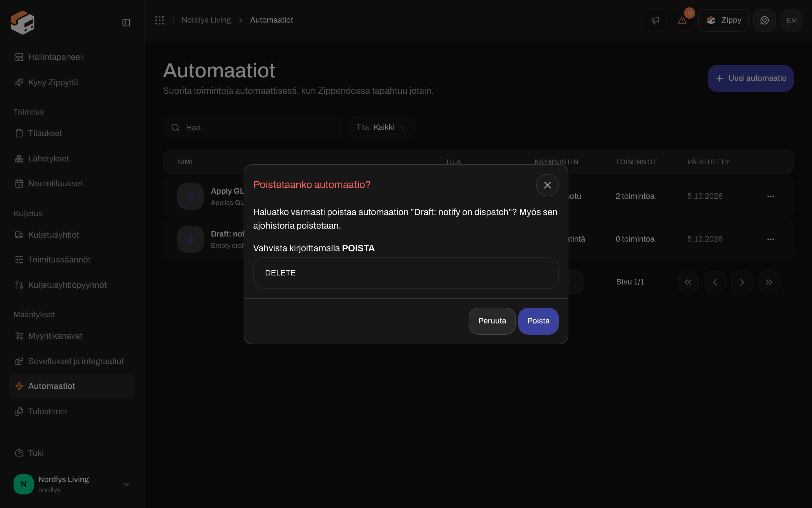Open Myyntikanavat page
The image size is (812, 508).
72,336
